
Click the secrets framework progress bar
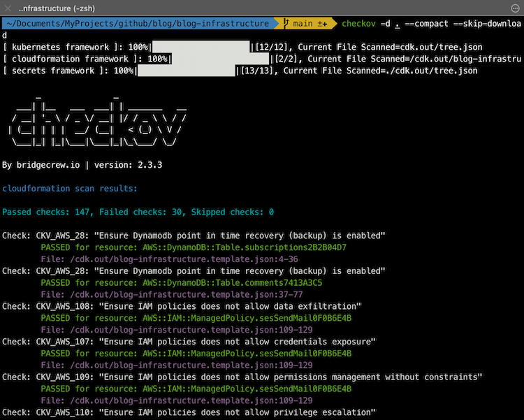tap(186, 71)
